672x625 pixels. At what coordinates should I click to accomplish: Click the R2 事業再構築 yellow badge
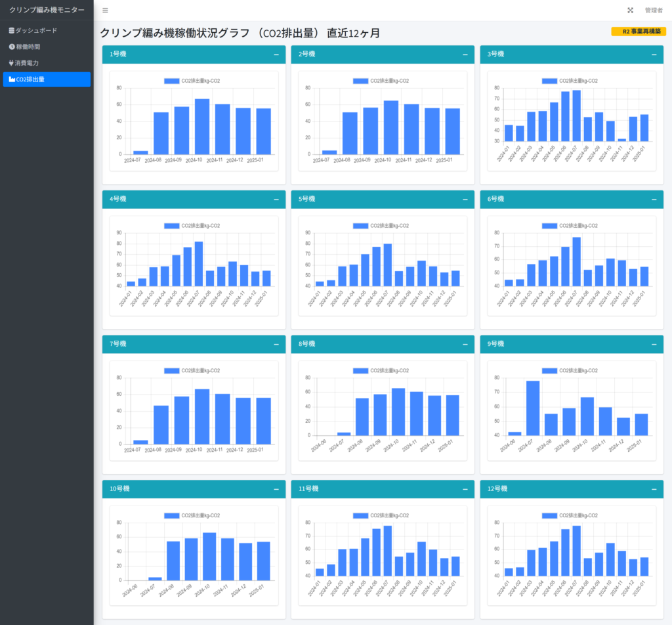tap(639, 32)
